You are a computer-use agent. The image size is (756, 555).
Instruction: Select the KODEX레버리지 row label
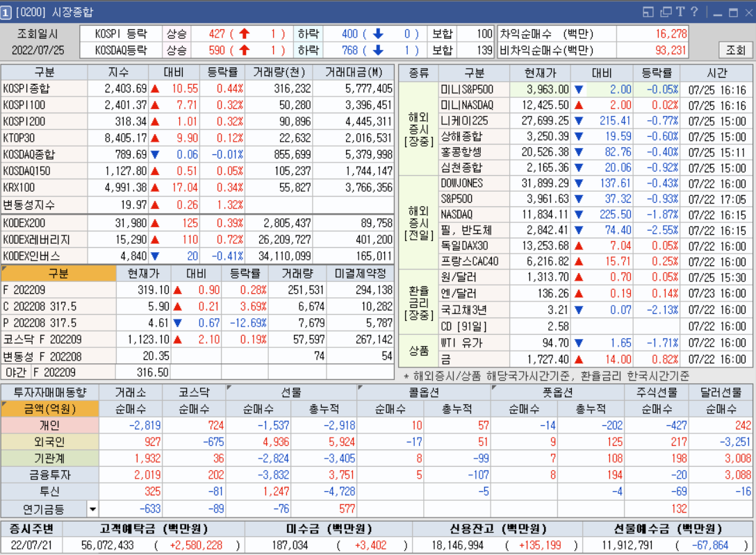[44, 240]
